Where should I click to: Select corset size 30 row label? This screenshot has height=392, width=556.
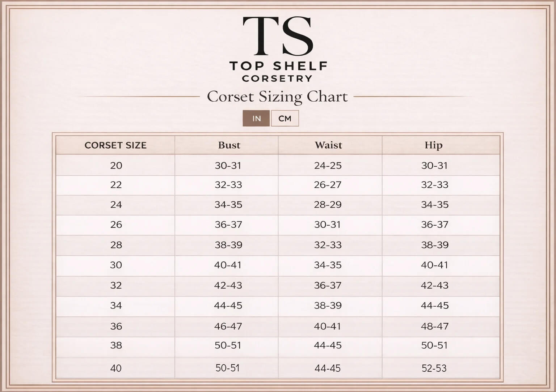[116, 265]
